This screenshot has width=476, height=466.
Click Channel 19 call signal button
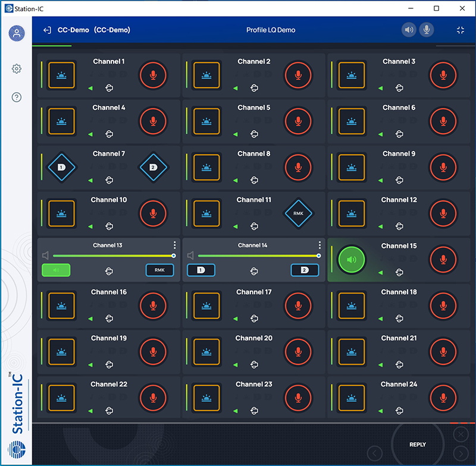click(62, 352)
